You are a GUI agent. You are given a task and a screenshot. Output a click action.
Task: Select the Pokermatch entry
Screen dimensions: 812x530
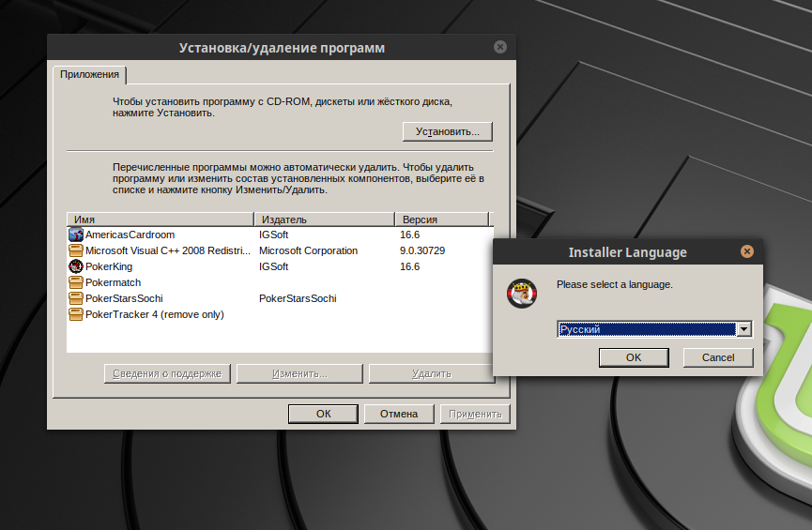113,282
